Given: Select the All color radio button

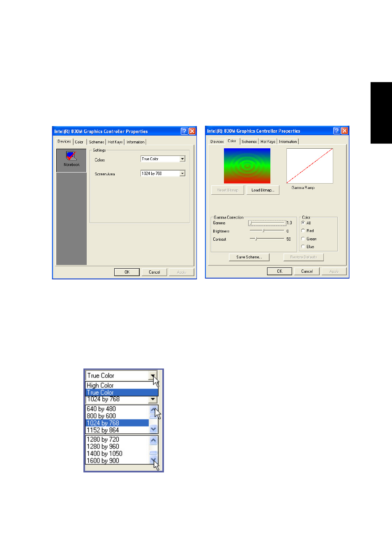Looking at the screenshot, I should (303, 223).
